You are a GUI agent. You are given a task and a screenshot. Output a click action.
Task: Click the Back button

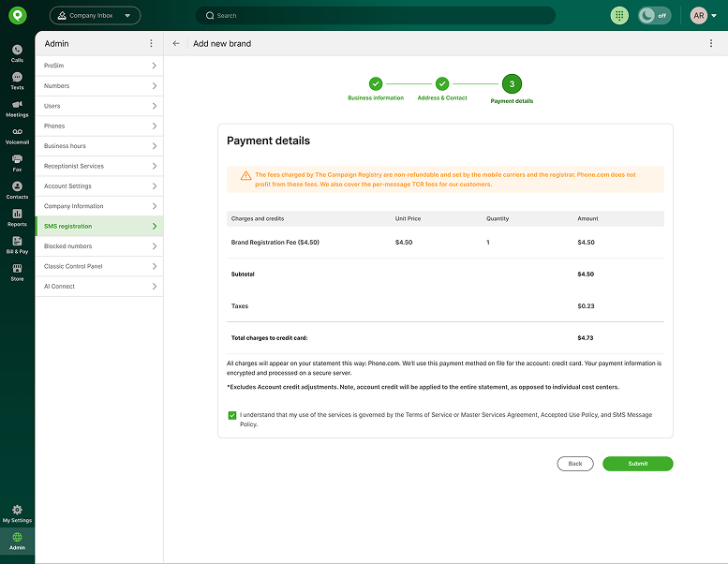pos(574,464)
